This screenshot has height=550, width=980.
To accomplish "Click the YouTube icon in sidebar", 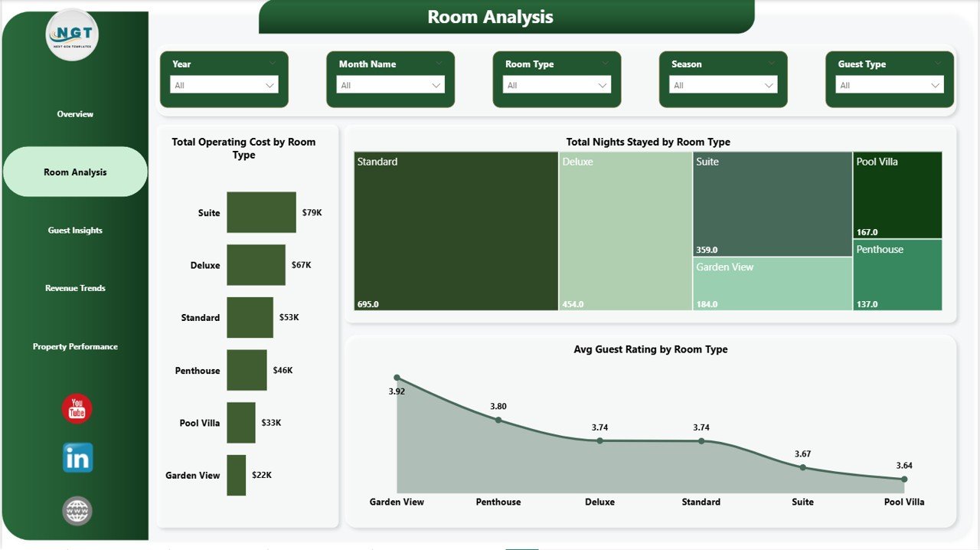I will point(77,409).
